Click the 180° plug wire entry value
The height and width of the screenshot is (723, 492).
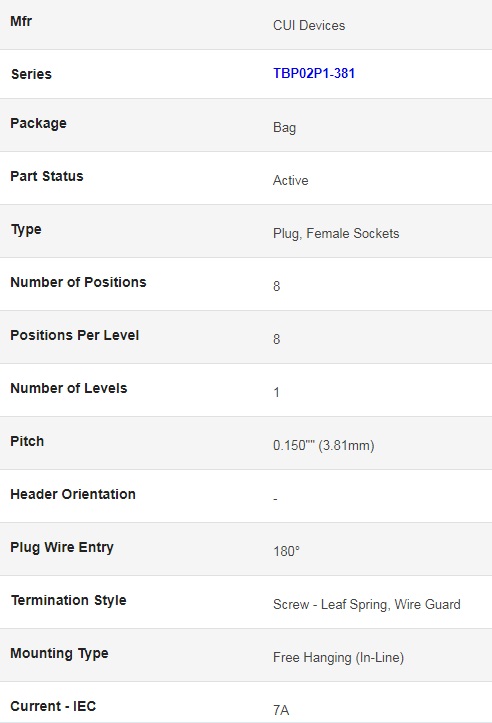(x=286, y=551)
